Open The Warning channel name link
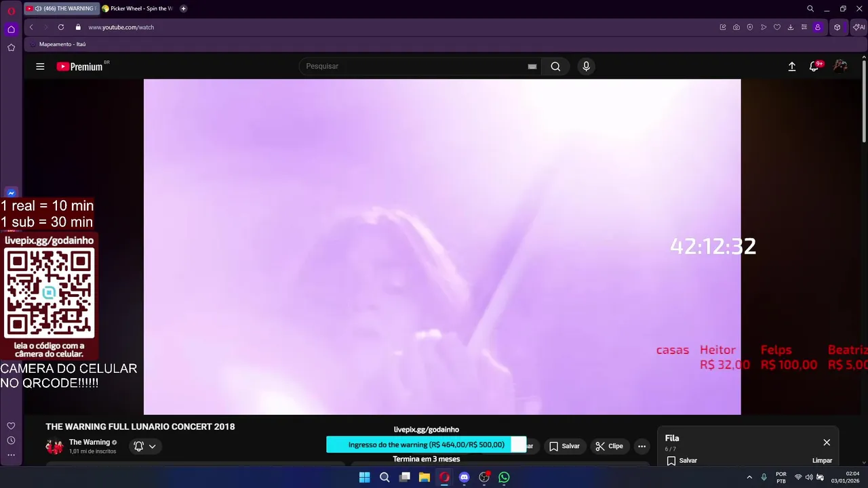 tap(90, 442)
